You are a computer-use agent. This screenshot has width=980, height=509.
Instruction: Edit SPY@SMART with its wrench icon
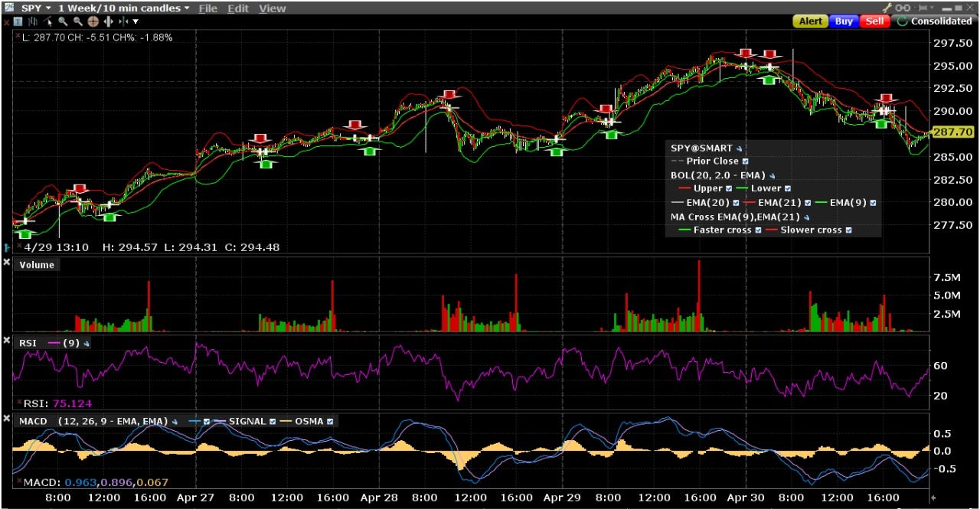click(x=740, y=148)
